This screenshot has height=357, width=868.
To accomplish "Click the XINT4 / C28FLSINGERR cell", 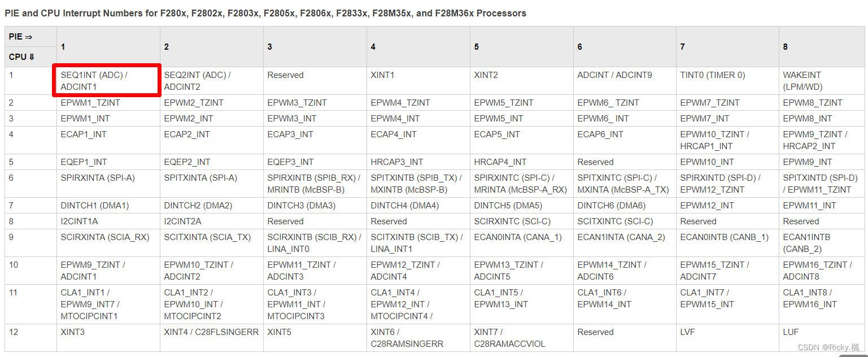I will (x=211, y=332).
